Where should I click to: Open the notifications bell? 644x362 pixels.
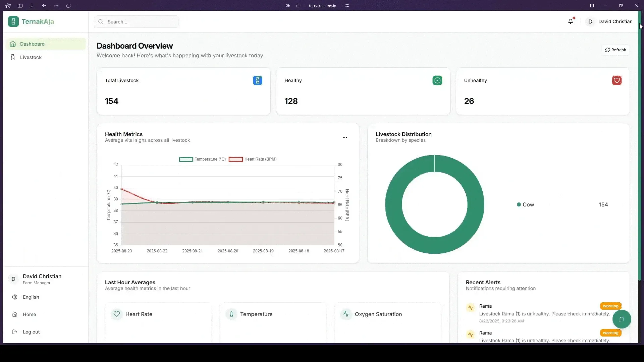571,21
